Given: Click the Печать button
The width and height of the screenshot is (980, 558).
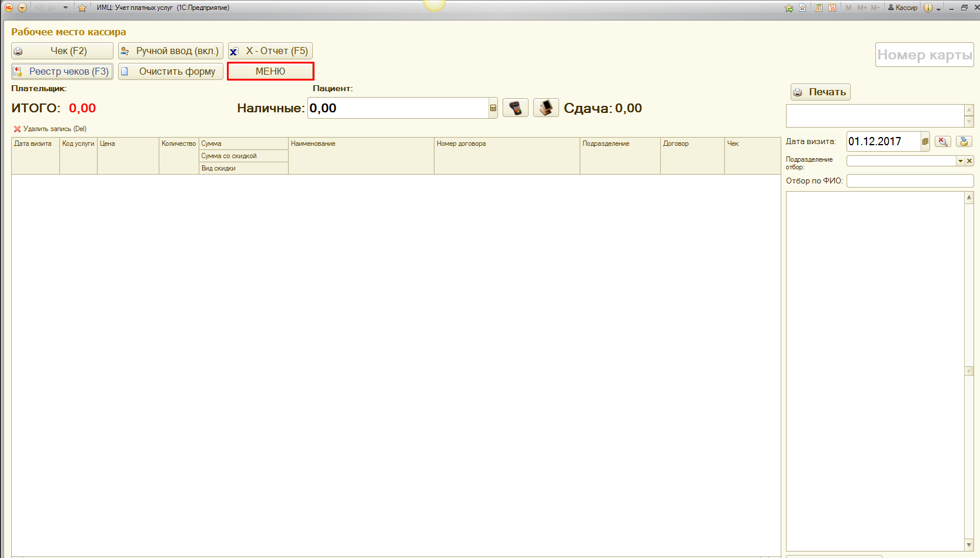Looking at the screenshot, I should pyautogui.click(x=820, y=92).
